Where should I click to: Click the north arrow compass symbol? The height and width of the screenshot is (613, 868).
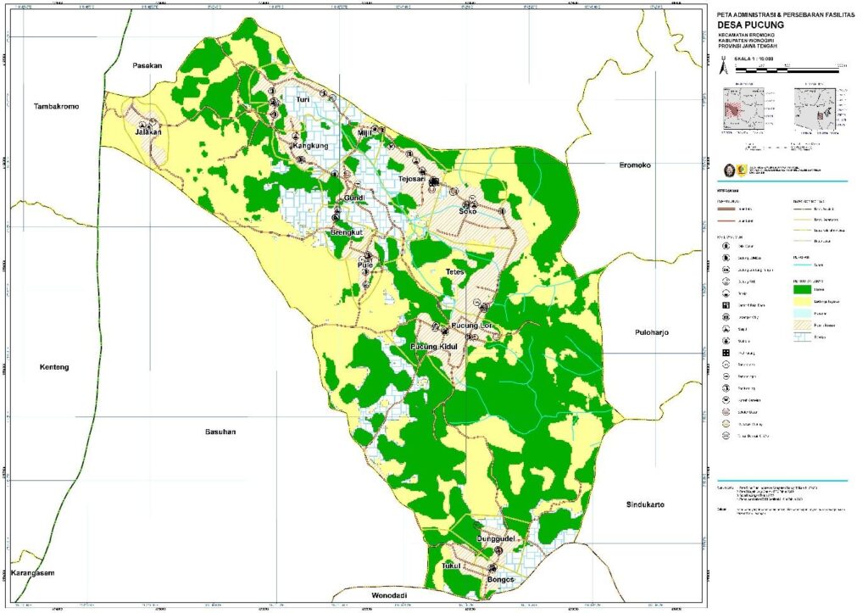[721, 64]
